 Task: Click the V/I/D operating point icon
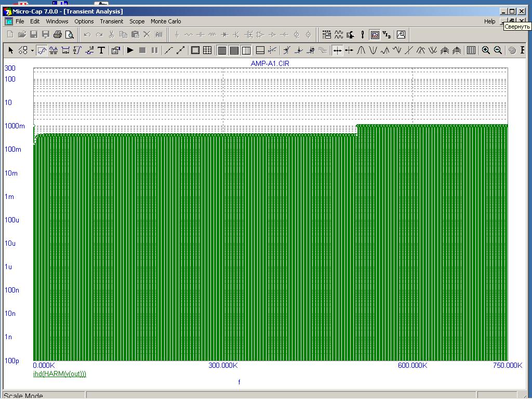pos(387,34)
